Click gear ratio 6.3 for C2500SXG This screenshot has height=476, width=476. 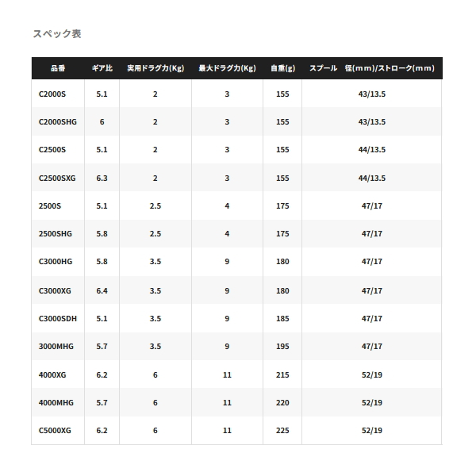point(102,178)
